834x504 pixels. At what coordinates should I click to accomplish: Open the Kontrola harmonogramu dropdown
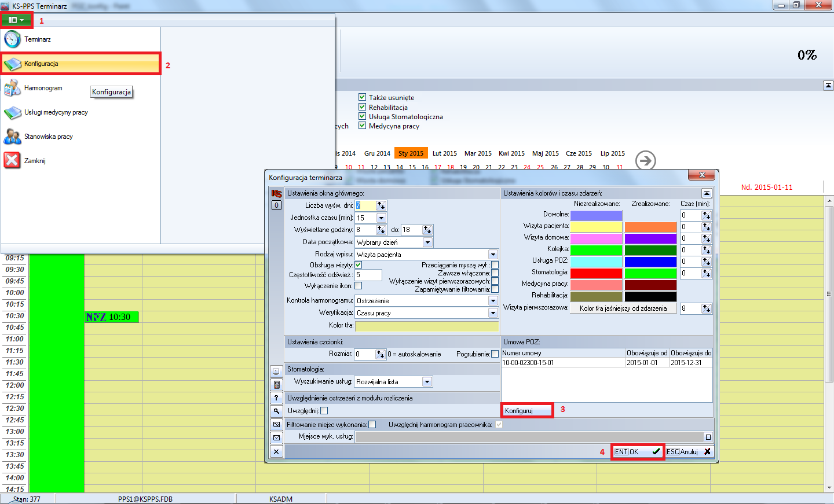493,301
